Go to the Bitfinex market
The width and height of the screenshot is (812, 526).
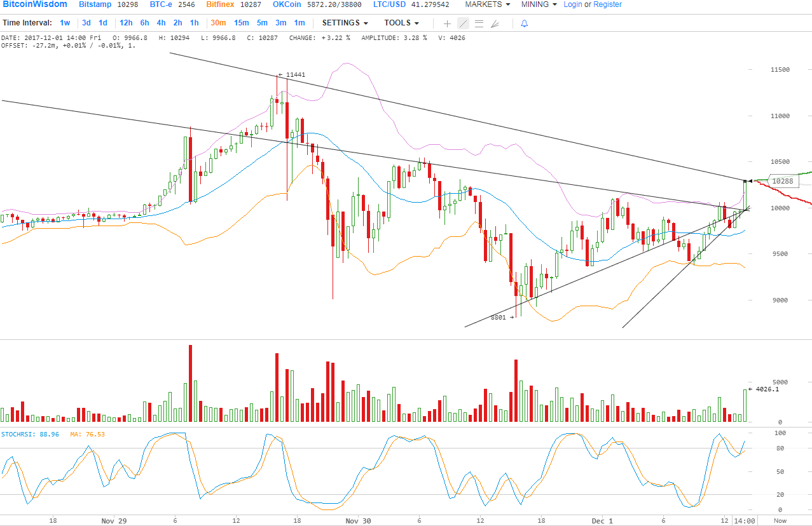coord(220,4)
